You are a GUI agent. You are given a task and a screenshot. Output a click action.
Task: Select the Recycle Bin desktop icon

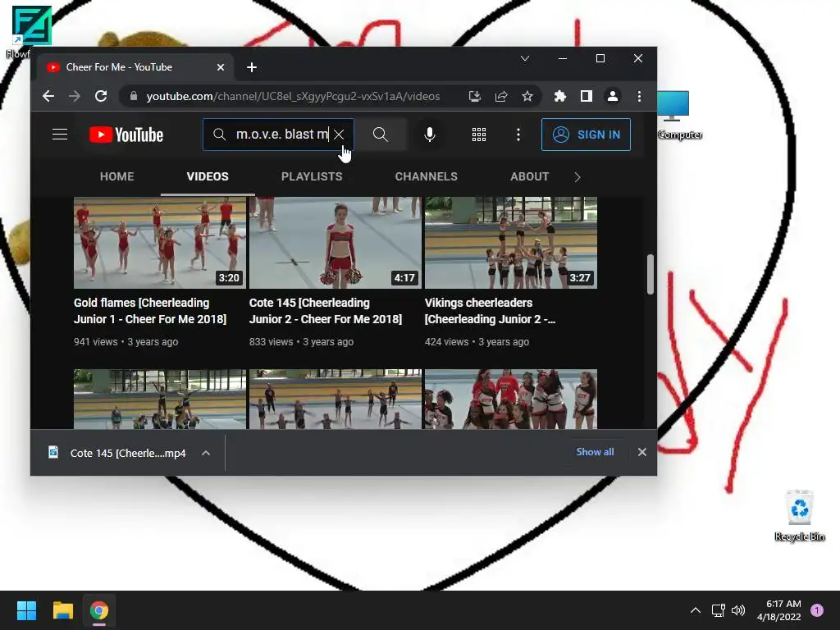[x=800, y=515]
